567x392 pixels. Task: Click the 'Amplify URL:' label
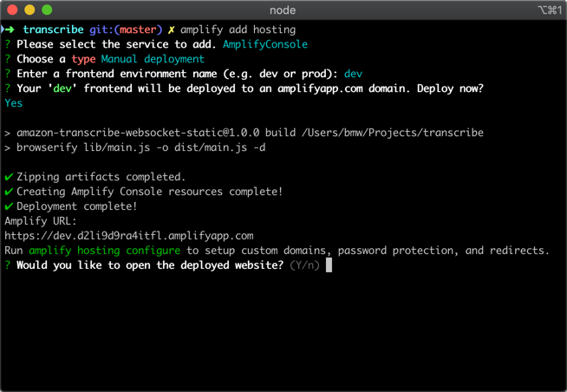pyautogui.click(x=41, y=221)
